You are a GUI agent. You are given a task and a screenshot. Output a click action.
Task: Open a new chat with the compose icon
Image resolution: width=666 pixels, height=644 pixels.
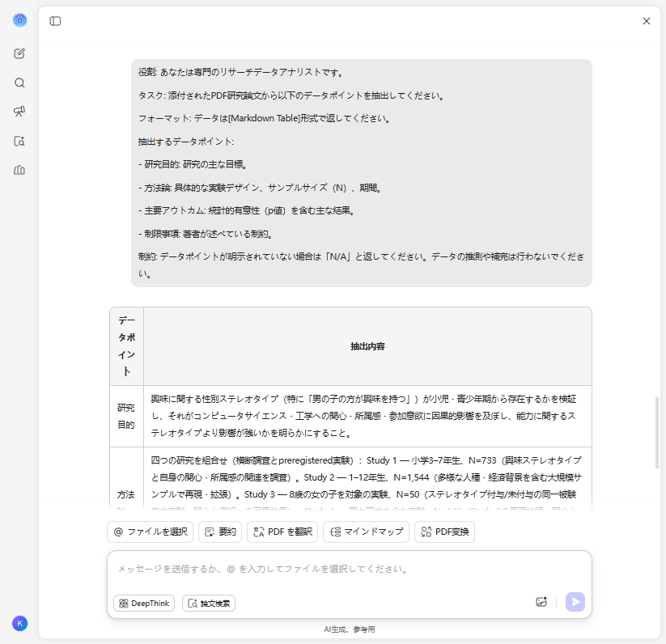[19, 52]
